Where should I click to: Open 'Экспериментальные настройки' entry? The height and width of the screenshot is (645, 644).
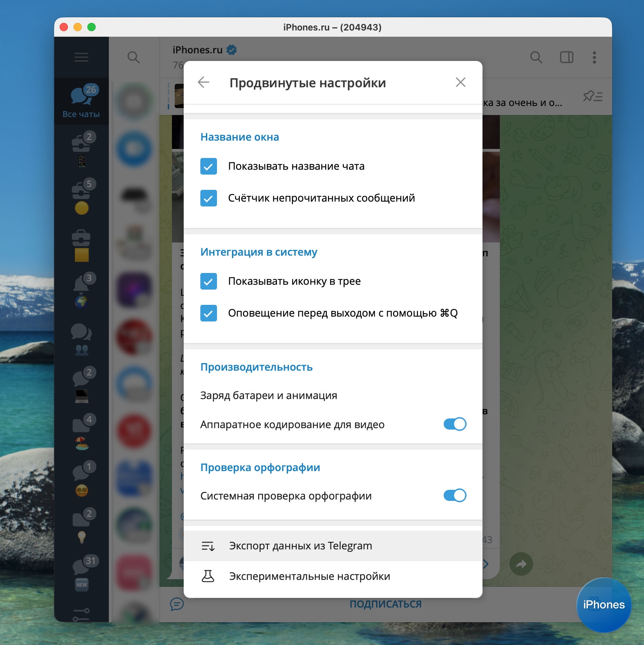(x=309, y=576)
